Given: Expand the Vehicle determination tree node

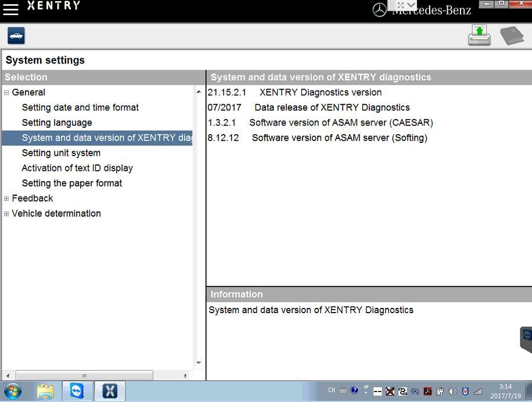Looking at the screenshot, I should click(x=6, y=214).
